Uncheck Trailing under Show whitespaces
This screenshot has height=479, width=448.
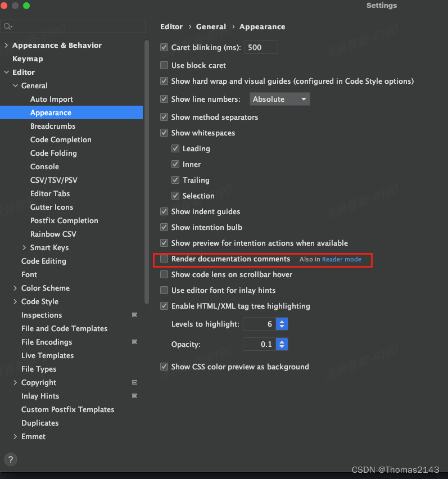tap(176, 180)
